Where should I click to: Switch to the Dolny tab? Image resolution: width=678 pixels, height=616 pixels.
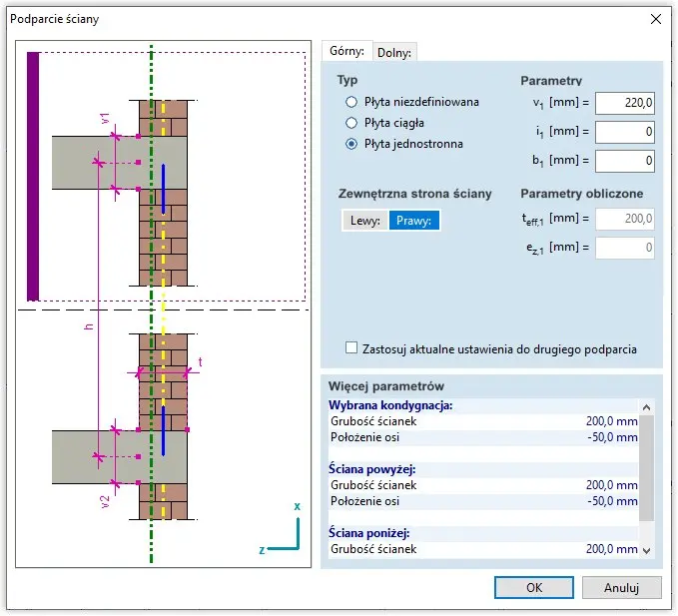pyautogui.click(x=393, y=52)
